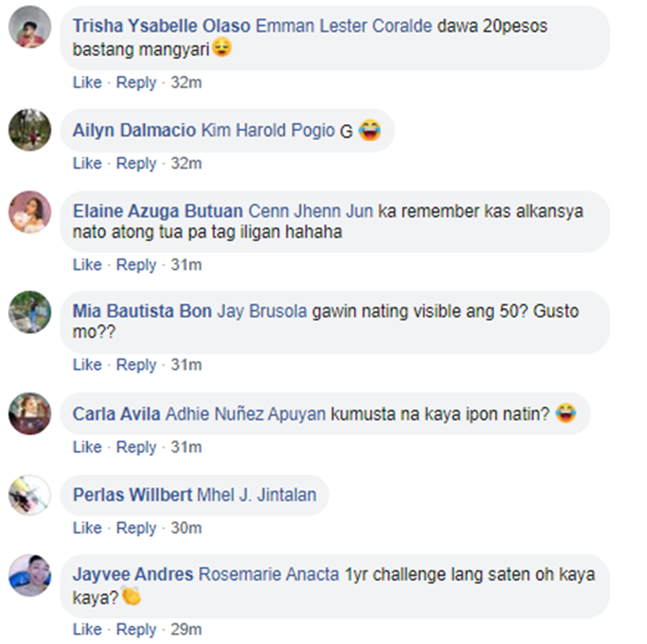Open the 30m timestamp on Perlas Willbert's comment
Viewport: 647px width, 644px height.
[x=186, y=528]
